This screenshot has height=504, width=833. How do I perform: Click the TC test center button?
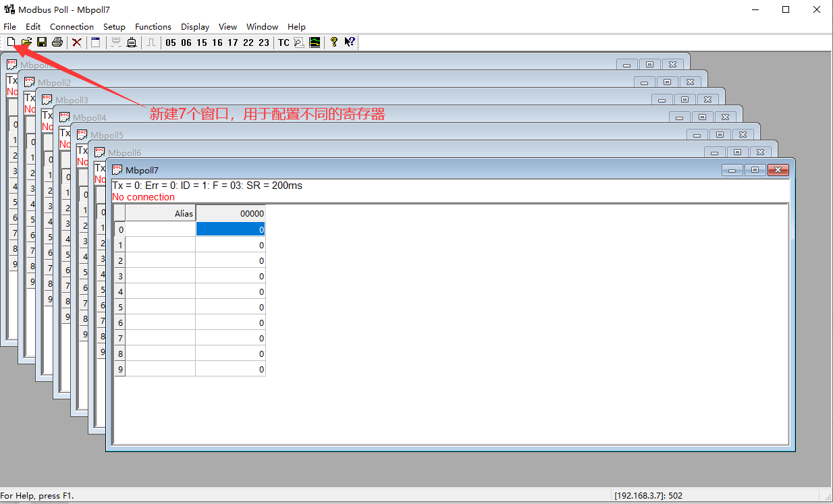pos(284,43)
